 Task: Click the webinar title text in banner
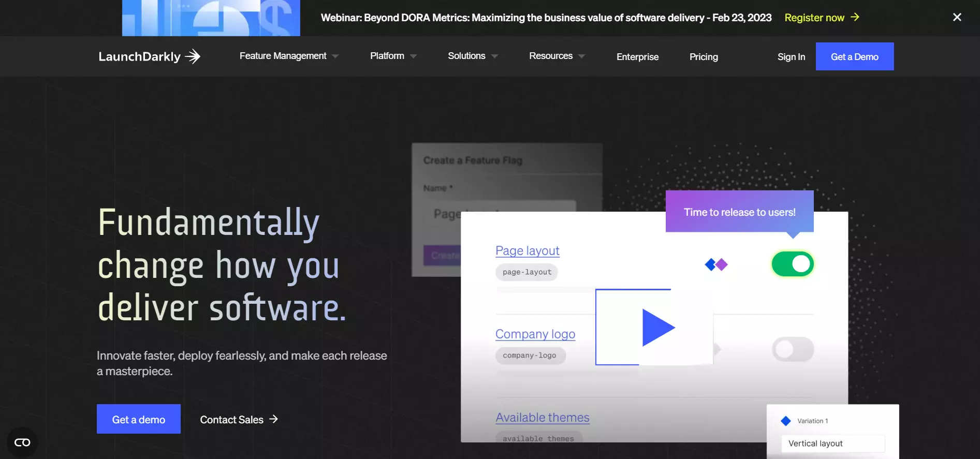[546, 18]
